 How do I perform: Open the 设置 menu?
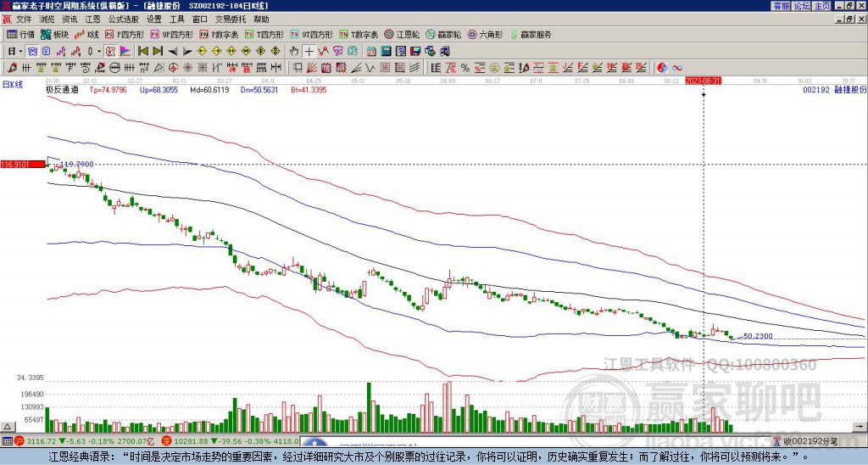tap(154, 20)
